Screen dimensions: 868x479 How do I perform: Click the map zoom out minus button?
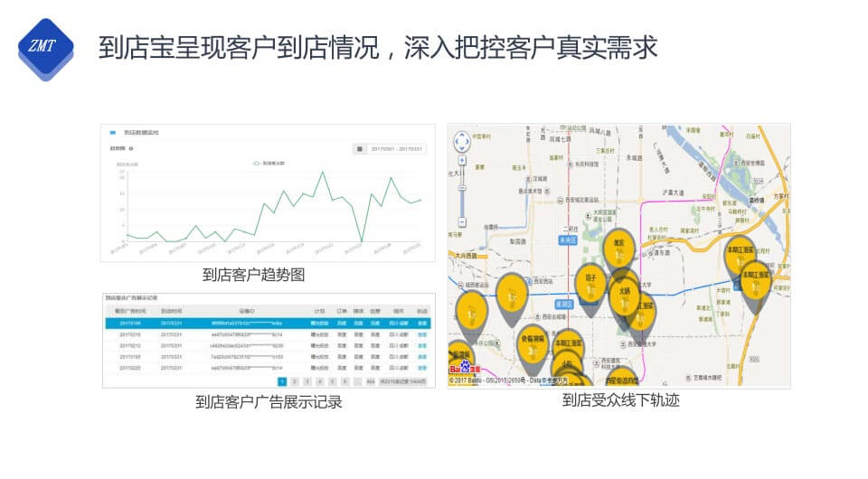tap(462, 222)
